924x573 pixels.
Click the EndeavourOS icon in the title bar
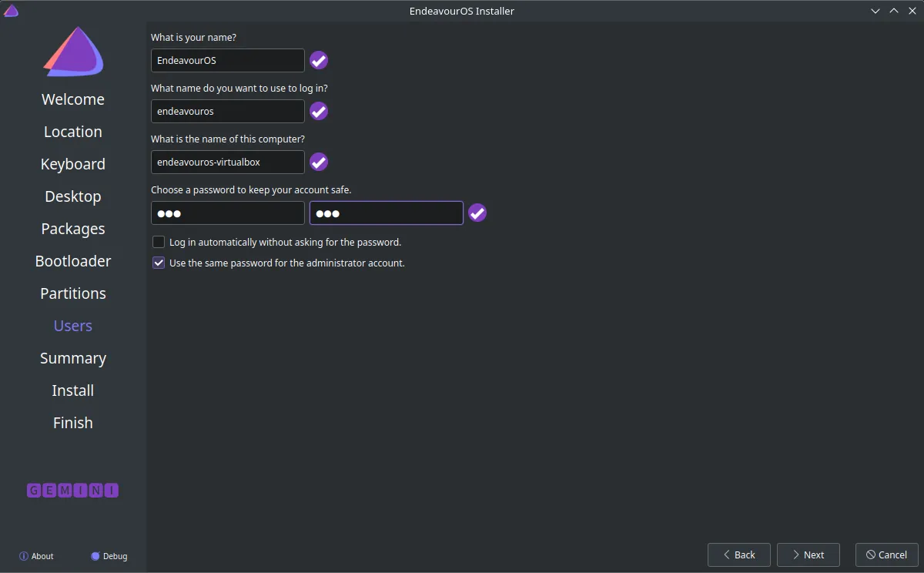click(x=11, y=11)
